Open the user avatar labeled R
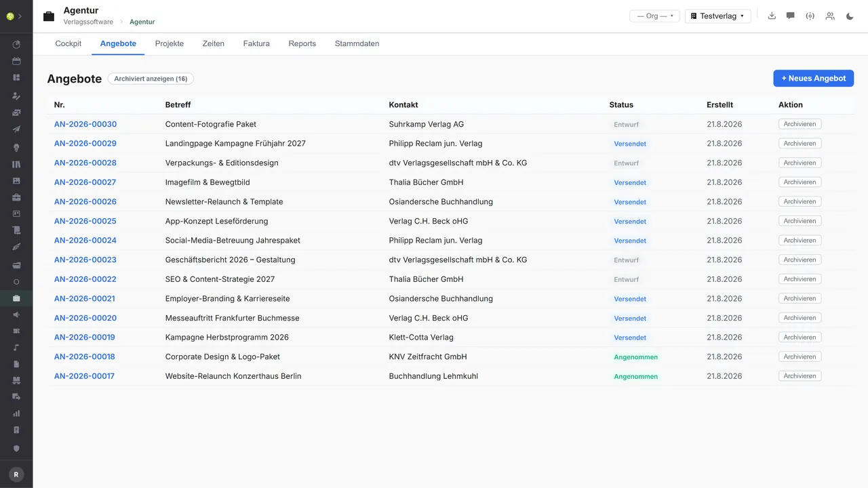Viewport: 868px width, 488px height. click(16, 475)
